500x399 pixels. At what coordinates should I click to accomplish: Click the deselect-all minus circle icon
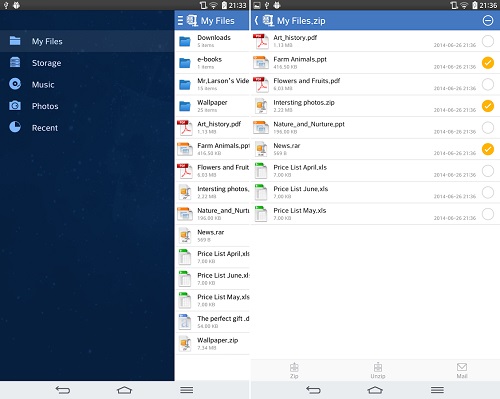point(488,21)
